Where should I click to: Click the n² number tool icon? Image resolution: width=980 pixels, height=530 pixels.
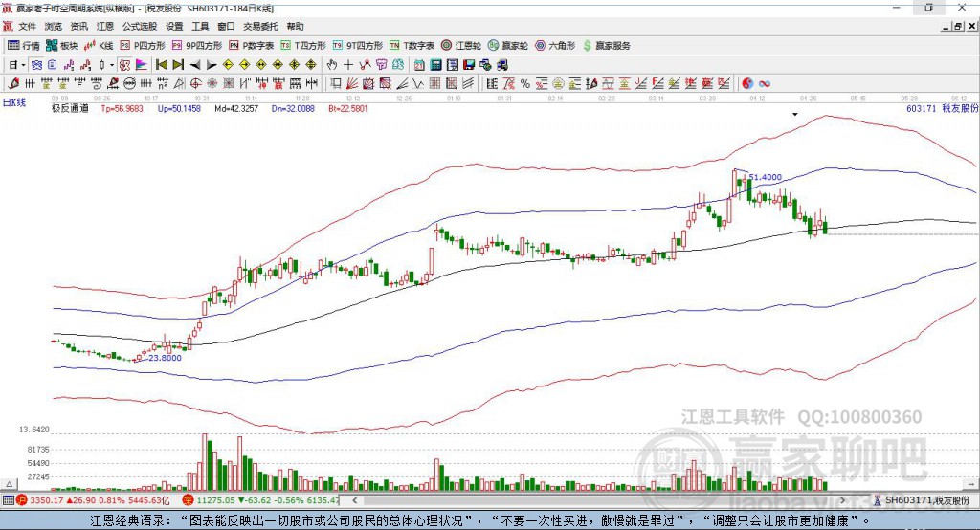pyautogui.click(x=163, y=83)
